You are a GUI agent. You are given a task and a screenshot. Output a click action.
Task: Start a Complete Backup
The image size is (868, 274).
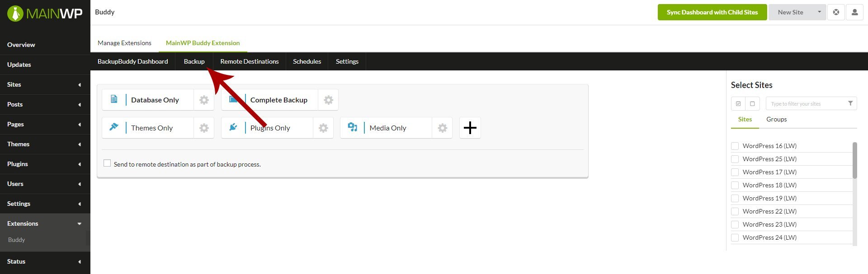coord(270,100)
